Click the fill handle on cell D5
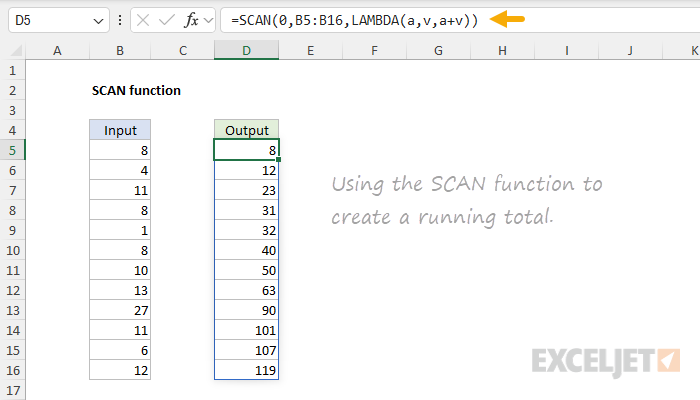Image resolution: width=700 pixels, height=400 pixels. 279,160
